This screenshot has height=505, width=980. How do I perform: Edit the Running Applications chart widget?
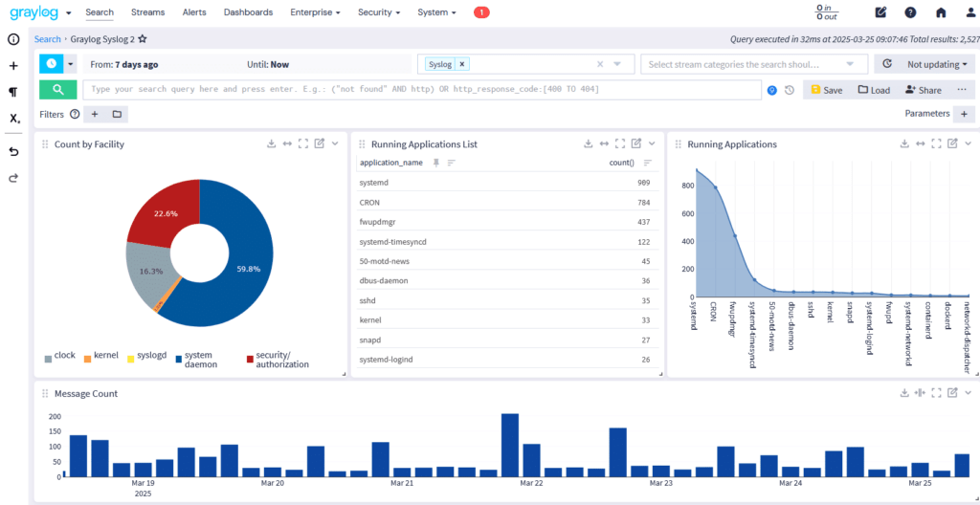(951, 143)
